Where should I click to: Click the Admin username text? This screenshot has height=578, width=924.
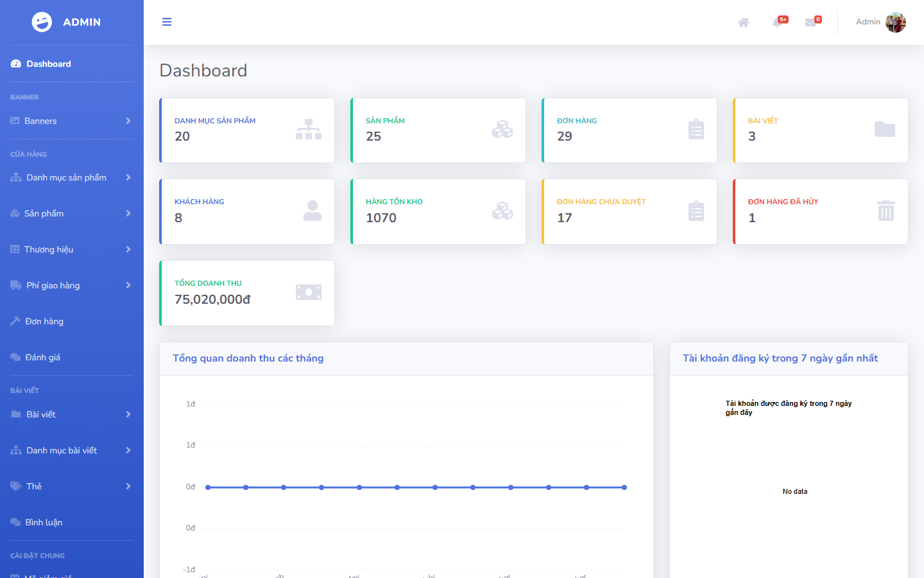868,22
